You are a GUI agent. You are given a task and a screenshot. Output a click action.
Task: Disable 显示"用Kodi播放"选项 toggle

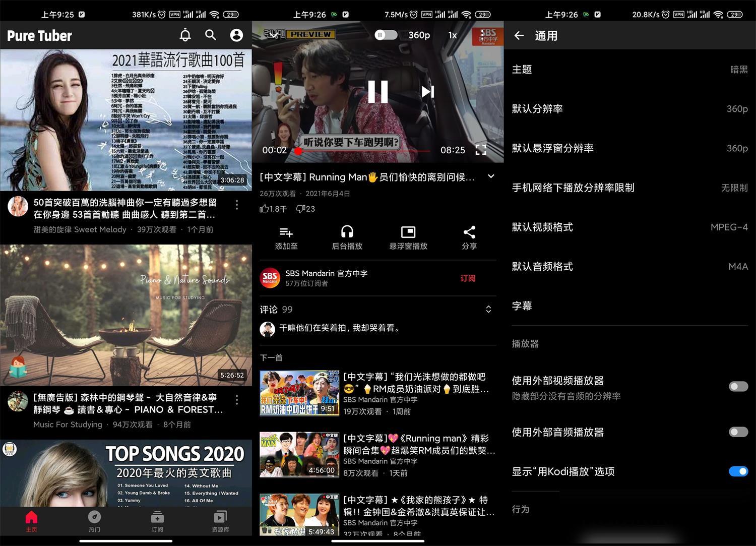(x=738, y=471)
